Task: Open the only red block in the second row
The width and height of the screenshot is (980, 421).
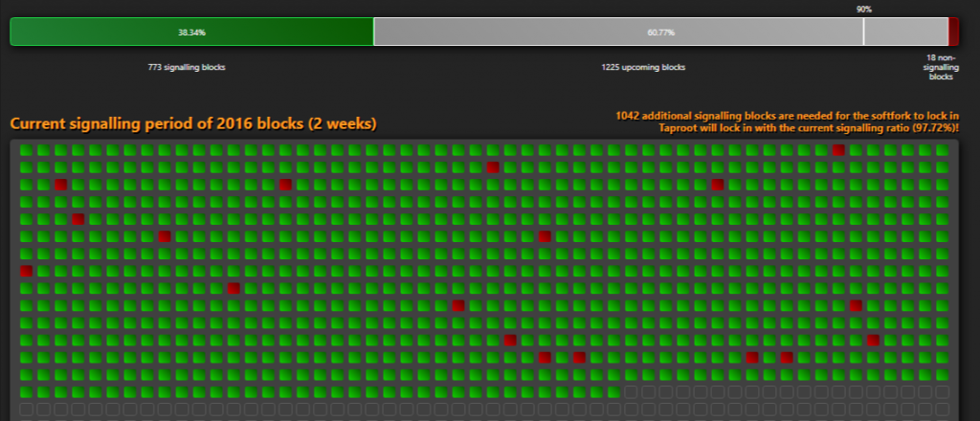Action: tap(493, 167)
